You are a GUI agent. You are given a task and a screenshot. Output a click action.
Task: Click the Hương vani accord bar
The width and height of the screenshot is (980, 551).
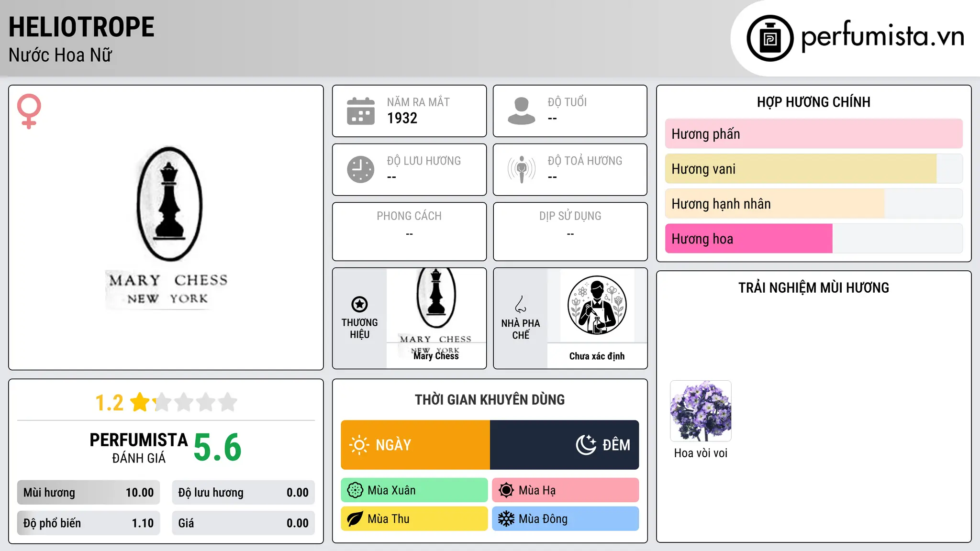coord(814,169)
